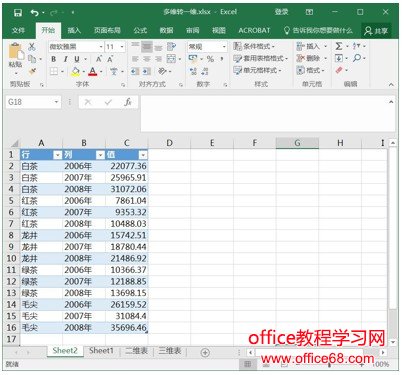This screenshot has width=404, height=375.
Task: Switch to the Data tab
Action: [166, 31]
